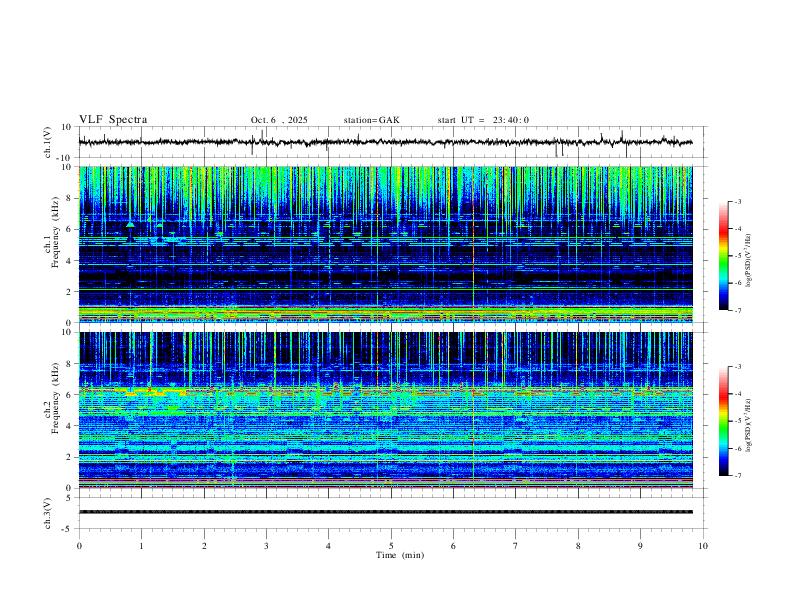
Task: Click time axis start tick label '0'
Action: click(x=79, y=546)
